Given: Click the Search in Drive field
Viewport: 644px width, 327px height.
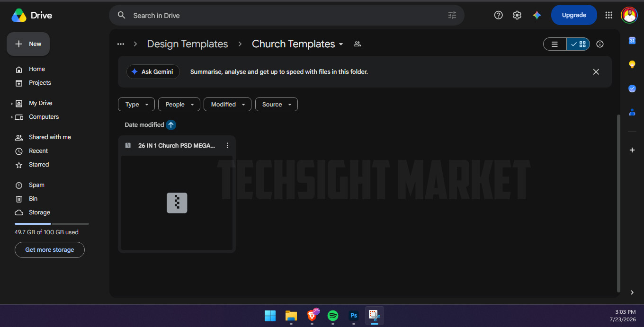Looking at the screenshot, I should [x=286, y=15].
